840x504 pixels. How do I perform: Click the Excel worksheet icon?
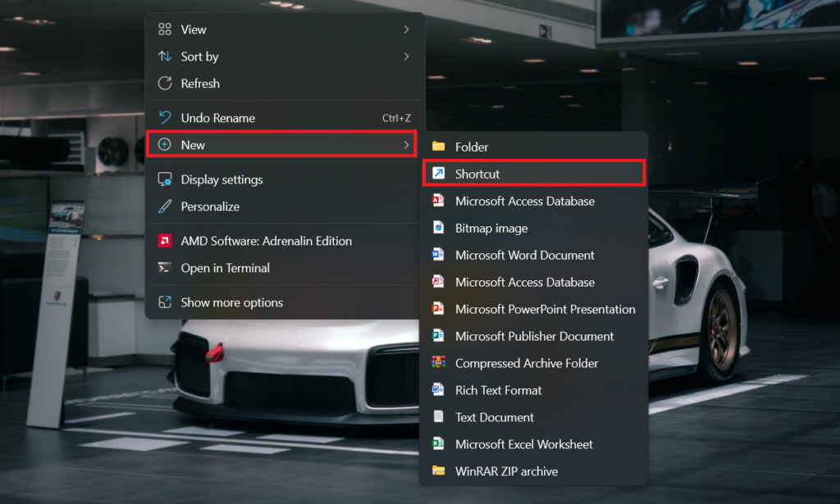(x=439, y=444)
